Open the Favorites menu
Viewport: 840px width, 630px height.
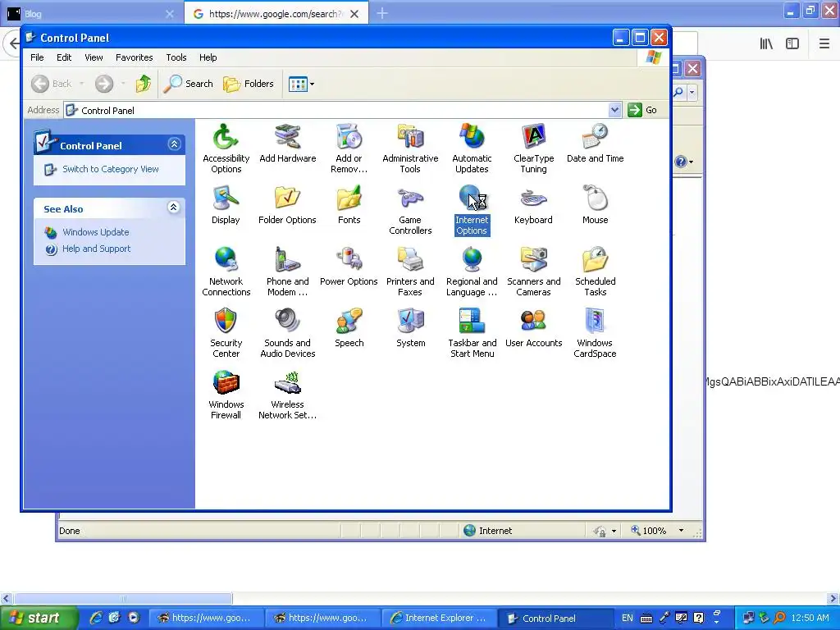(x=134, y=57)
